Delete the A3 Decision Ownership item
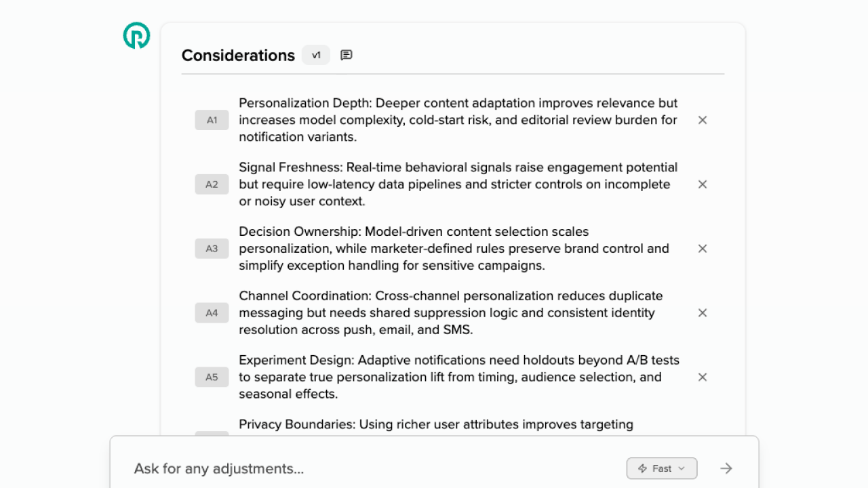 (x=703, y=249)
